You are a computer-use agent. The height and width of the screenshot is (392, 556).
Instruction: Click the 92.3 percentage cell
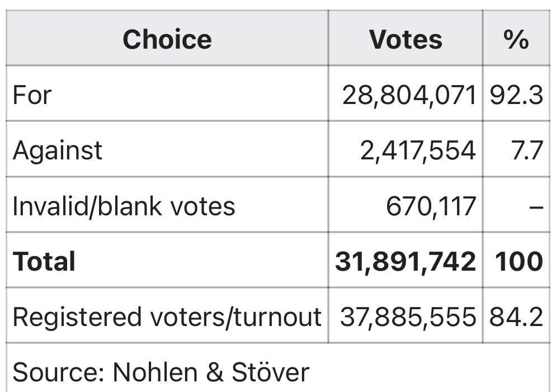pyautogui.click(x=516, y=95)
